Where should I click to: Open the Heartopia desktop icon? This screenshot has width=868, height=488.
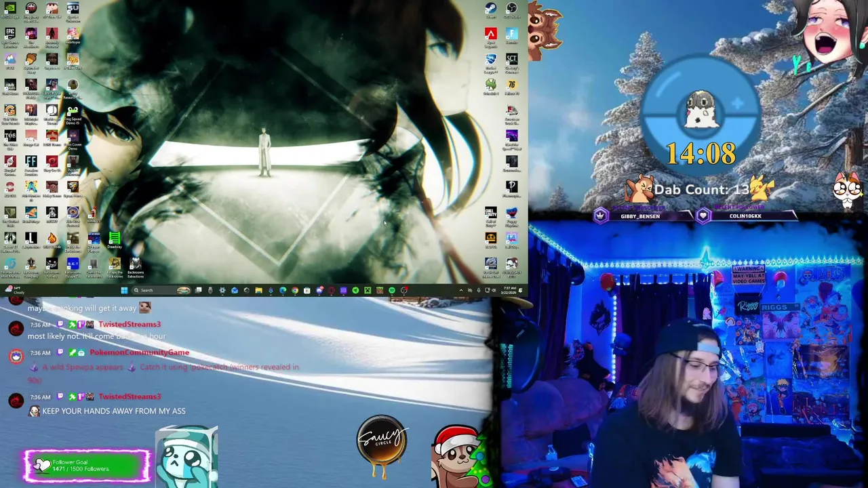point(73,34)
